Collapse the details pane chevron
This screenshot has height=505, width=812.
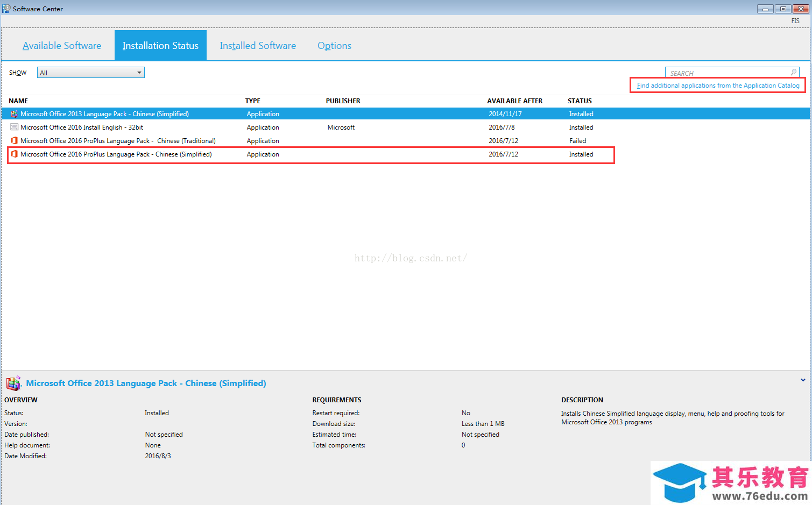point(803,380)
